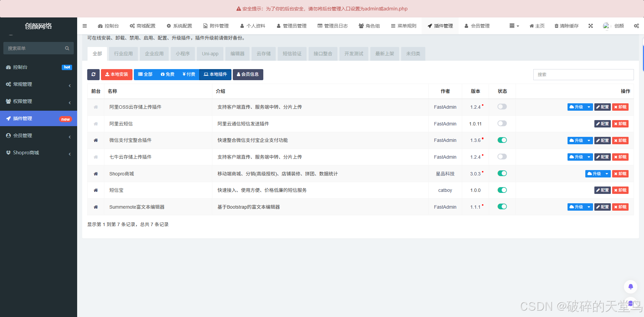Toggle the CSDN notification bell bubble
This screenshot has width=644, height=317.
pos(631,286)
